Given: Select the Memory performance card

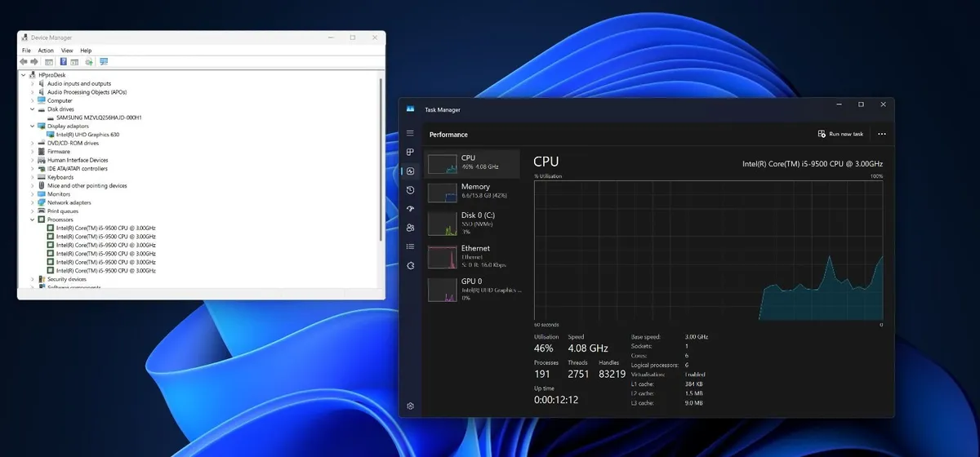Looking at the screenshot, I should pos(472,192).
